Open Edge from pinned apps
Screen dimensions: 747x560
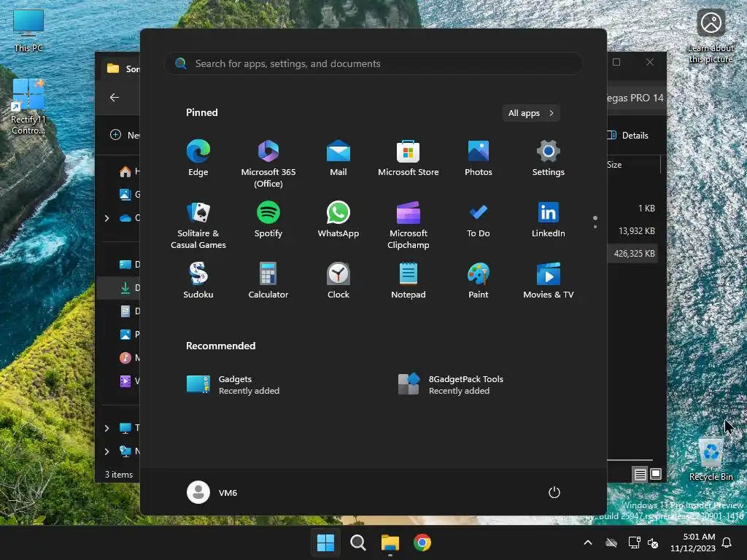pos(198,158)
